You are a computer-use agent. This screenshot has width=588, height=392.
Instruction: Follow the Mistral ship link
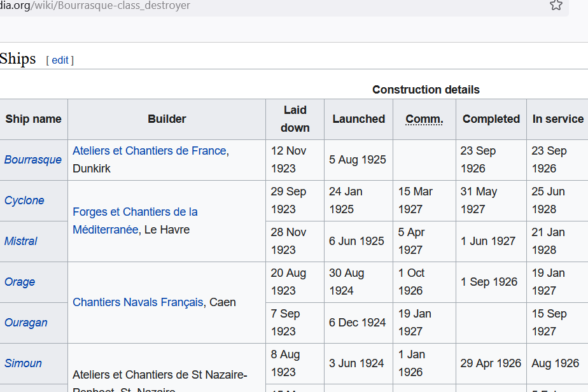coord(20,241)
